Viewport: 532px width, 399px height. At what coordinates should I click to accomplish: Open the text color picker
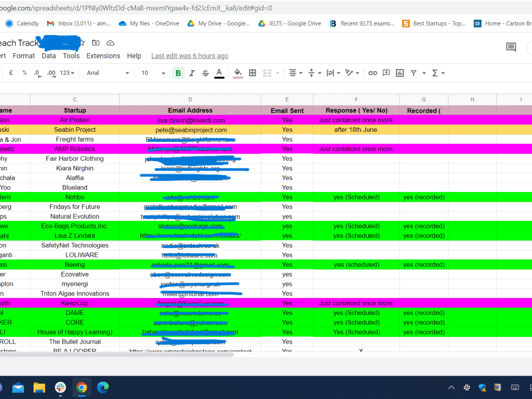(219, 73)
